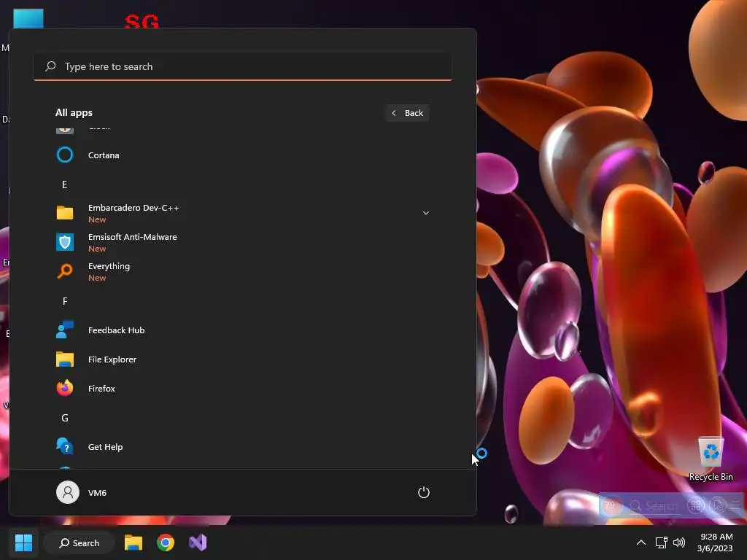Click the letter F section header
This screenshot has height=560, width=747.
coord(65,301)
